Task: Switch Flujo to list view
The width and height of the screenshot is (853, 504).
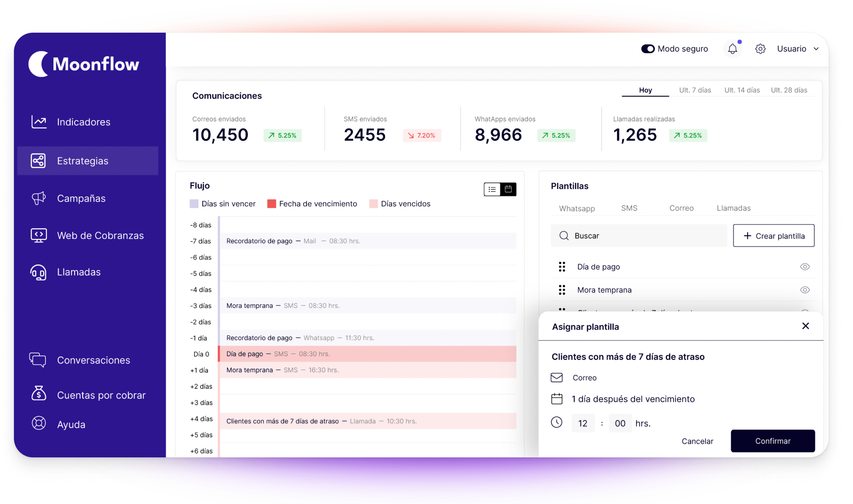Action: tap(492, 189)
